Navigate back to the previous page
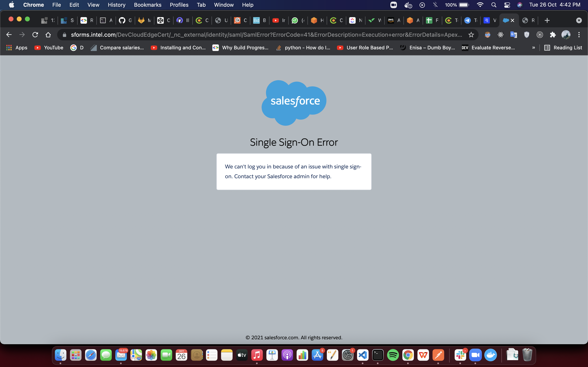588x367 pixels. 9,35
